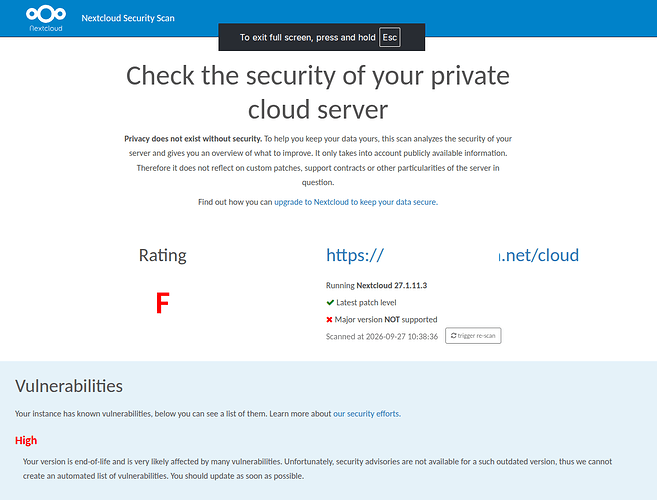The height and width of the screenshot is (500, 657).
Task: Click the Major version NOT supported text
Action: (386, 320)
